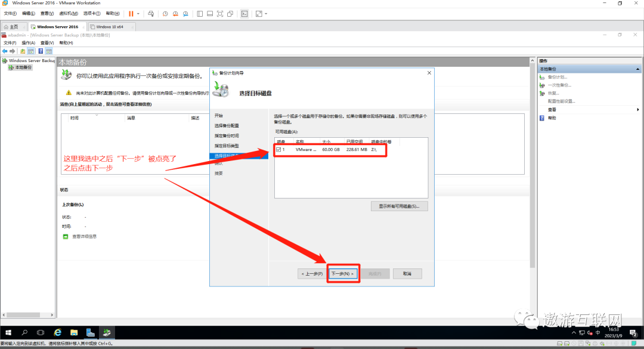Toggle VMware library sidebar icon
This screenshot has width=644, height=349.
click(200, 14)
